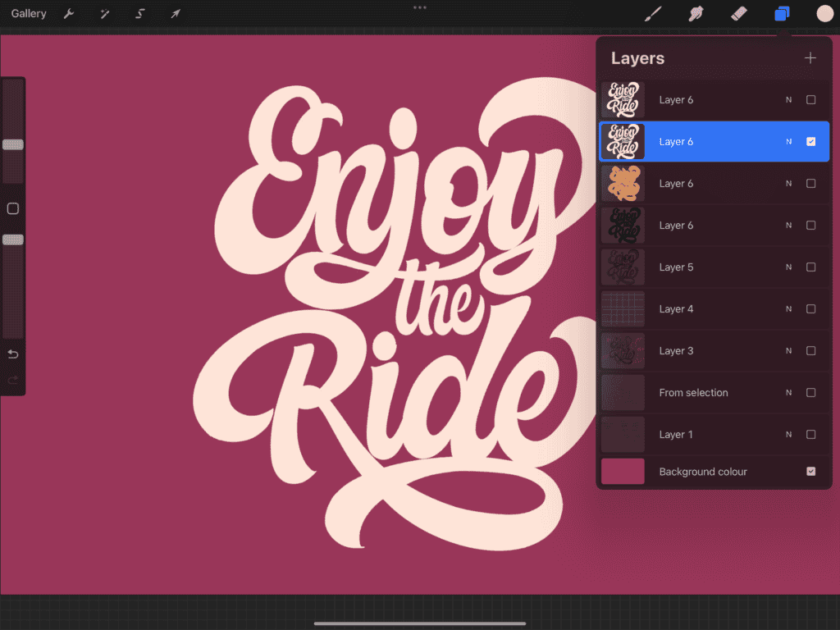This screenshot has height=630, width=840.
Task: Open blend mode N for Layer 3
Action: click(x=788, y=350)
